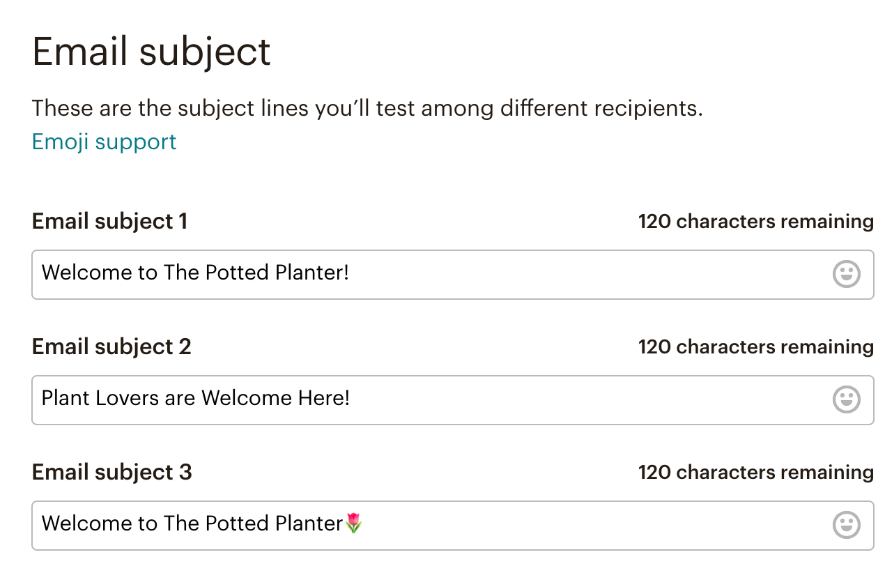Open emoji picker for Email subject 2

(846, 400)
